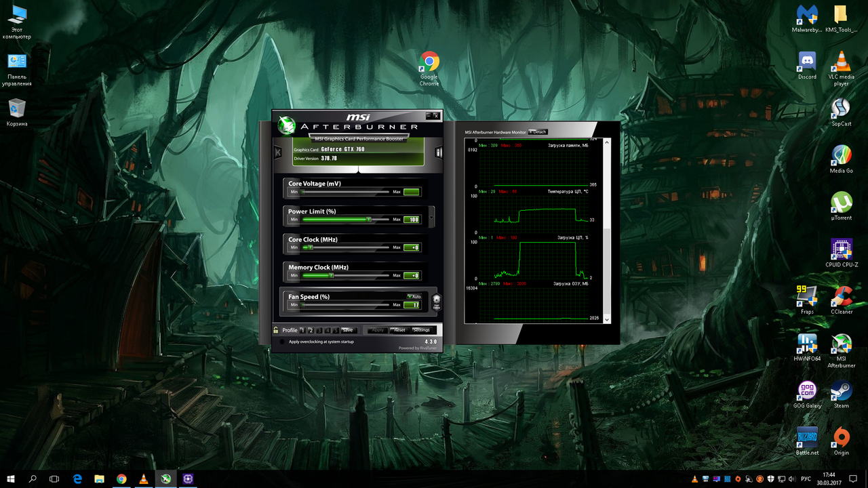The height and width of the screenshot is (488, 868).
Task: Reset overclock values with Reset button
Action: 399,330
